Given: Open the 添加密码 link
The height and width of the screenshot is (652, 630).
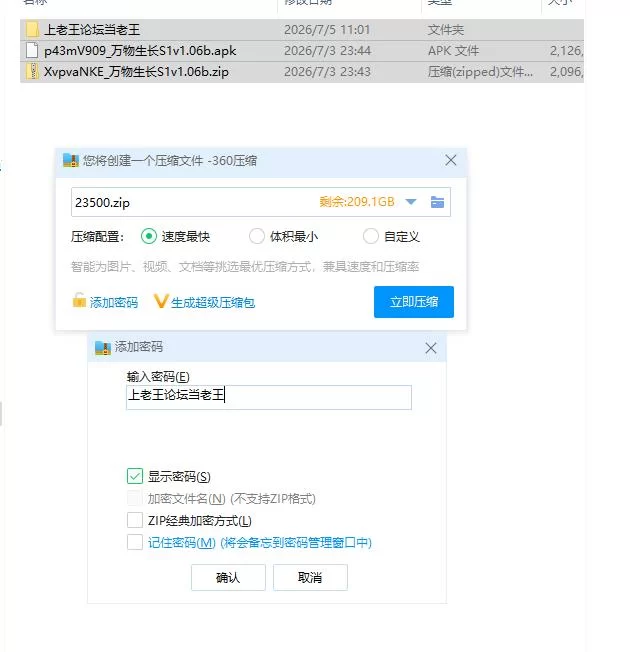Looking at the screenshot, I should click(x=114, y=302).
